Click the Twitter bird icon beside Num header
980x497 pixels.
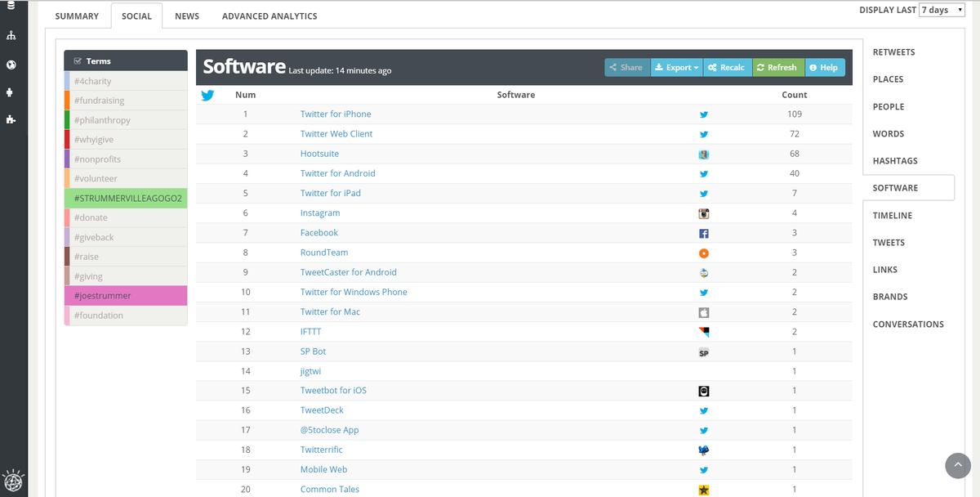click(207, 95)
